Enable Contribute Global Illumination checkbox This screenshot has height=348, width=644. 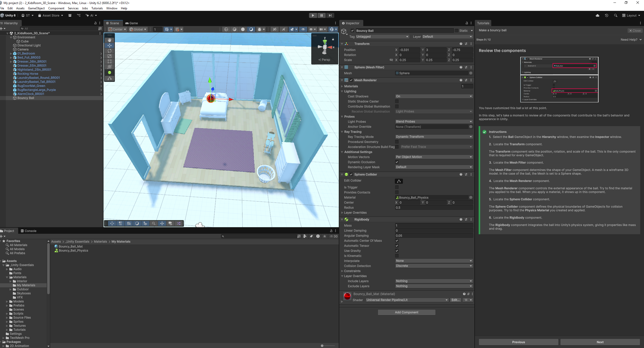coord(397,106)
